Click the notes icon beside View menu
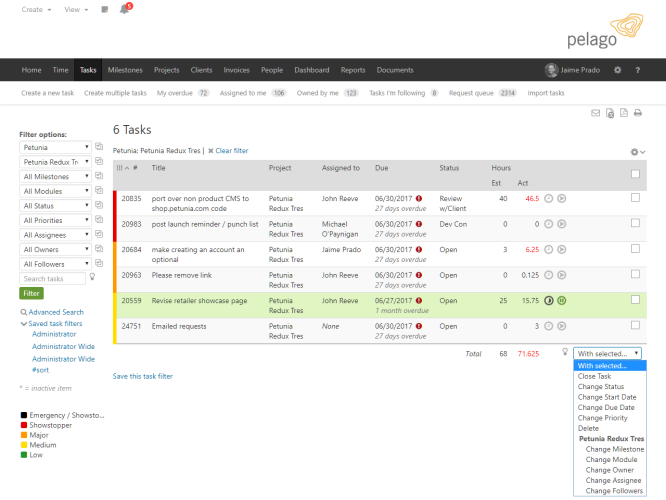 tap(104, 9)
